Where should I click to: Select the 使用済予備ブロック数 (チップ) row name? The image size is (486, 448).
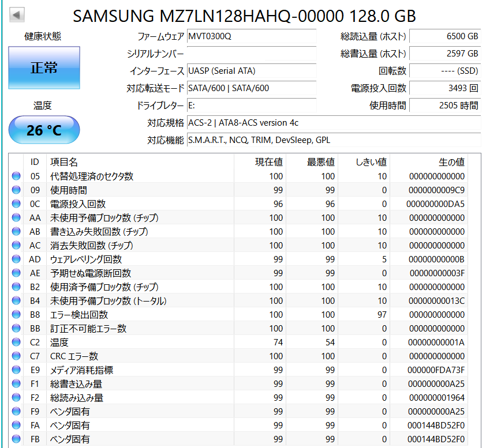point(104,287)
